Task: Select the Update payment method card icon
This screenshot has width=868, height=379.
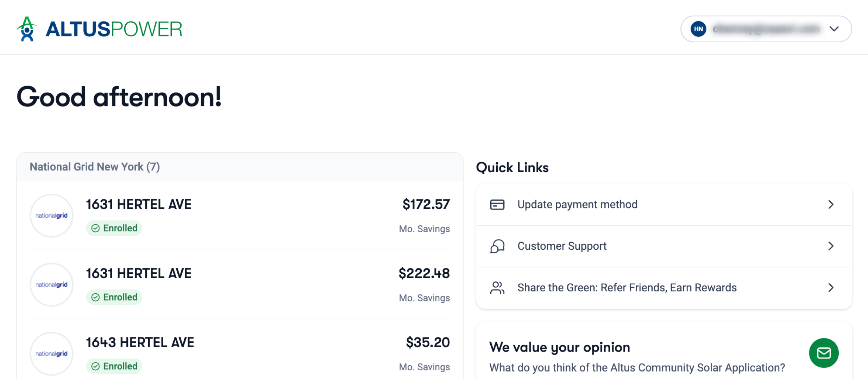Action: [497, 204]
